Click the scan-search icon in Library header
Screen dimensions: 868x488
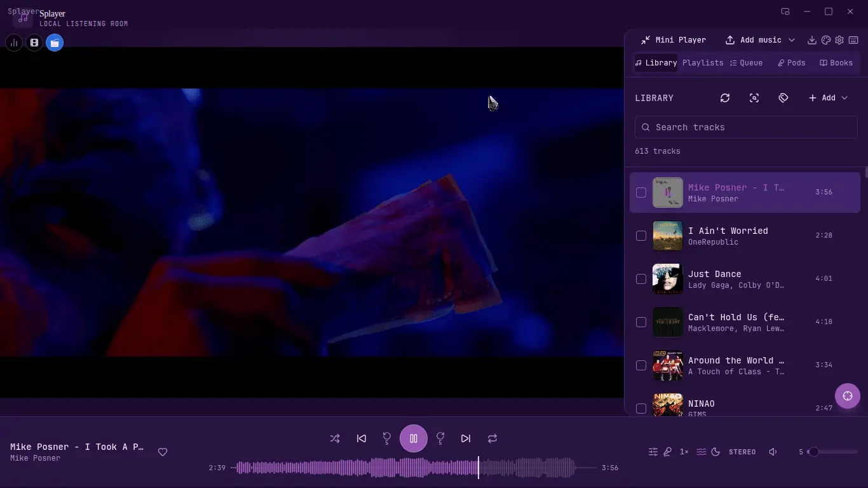tap(754, 98)
